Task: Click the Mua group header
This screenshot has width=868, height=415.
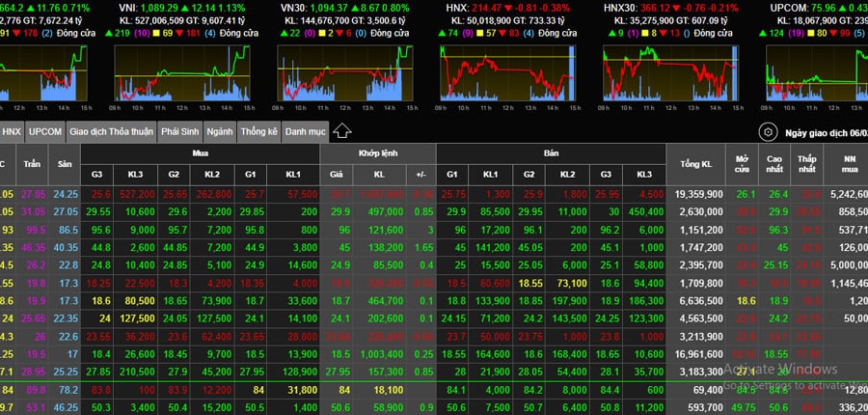Action: pos(200,153)
